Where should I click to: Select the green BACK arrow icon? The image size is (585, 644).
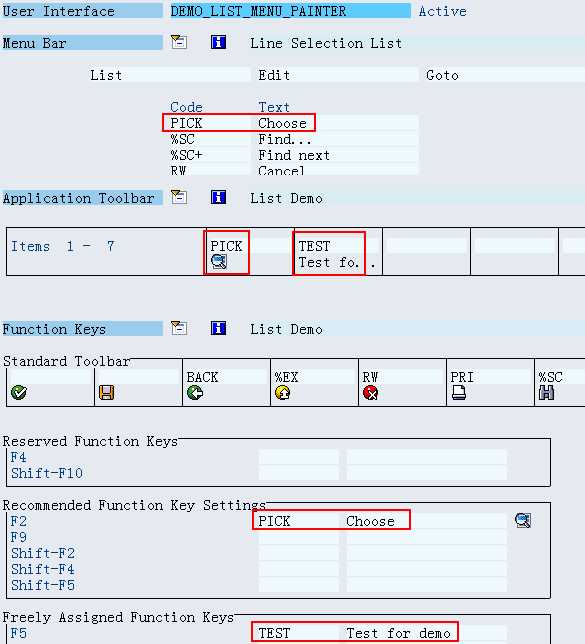195,393
